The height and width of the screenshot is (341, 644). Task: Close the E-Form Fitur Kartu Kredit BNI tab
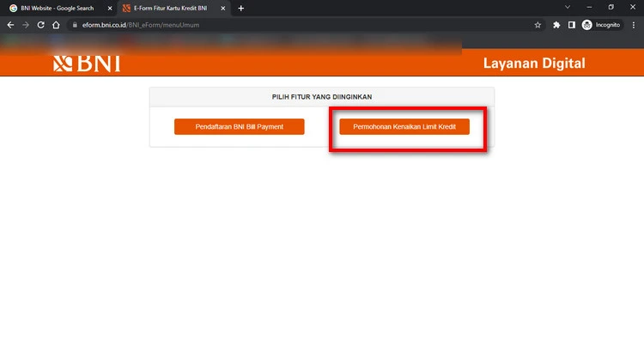coord(223,9)
